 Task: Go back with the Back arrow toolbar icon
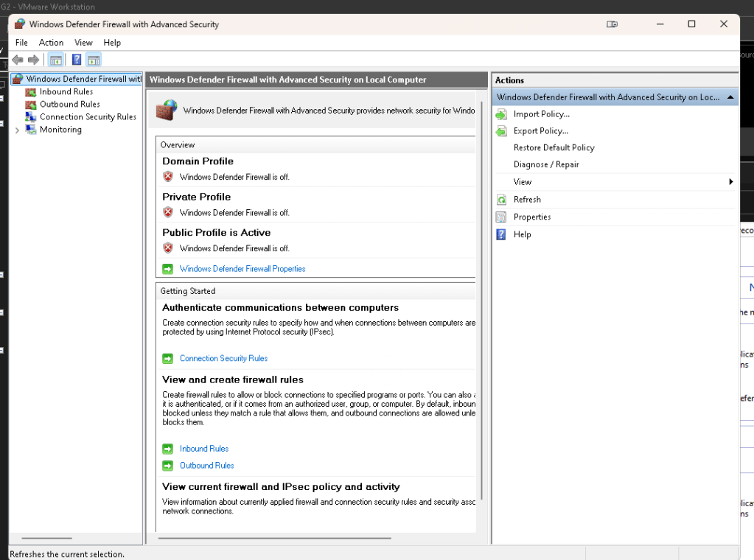tap(18, 60)
